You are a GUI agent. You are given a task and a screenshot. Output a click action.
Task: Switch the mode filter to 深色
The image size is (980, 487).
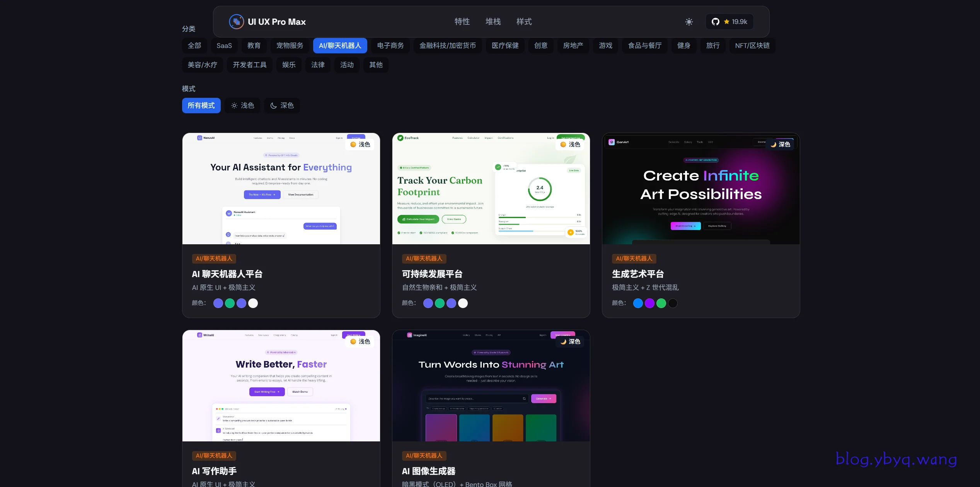[282, 106]
